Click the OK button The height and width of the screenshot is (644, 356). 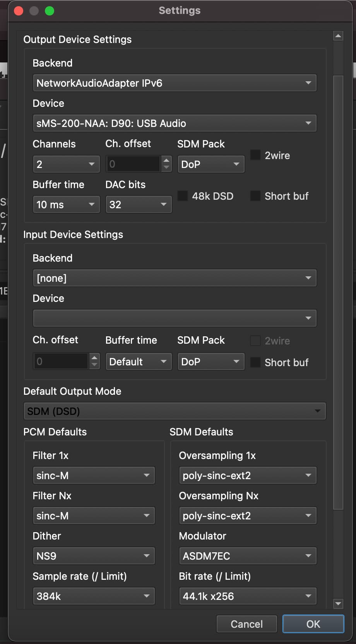point(313,624)
